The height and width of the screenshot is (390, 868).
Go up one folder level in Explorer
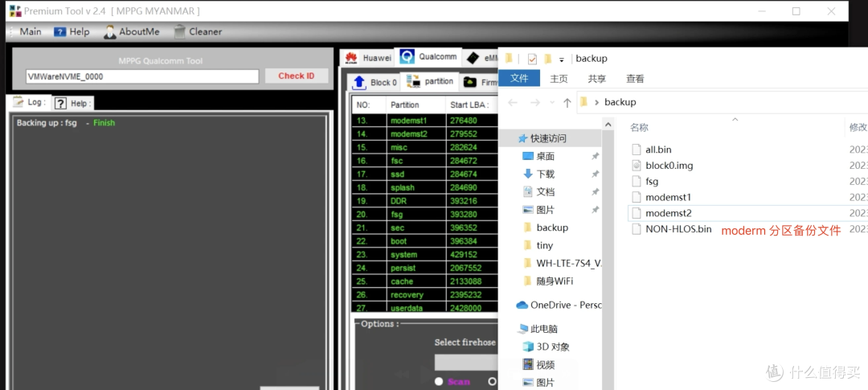click(x=567, y=102)
